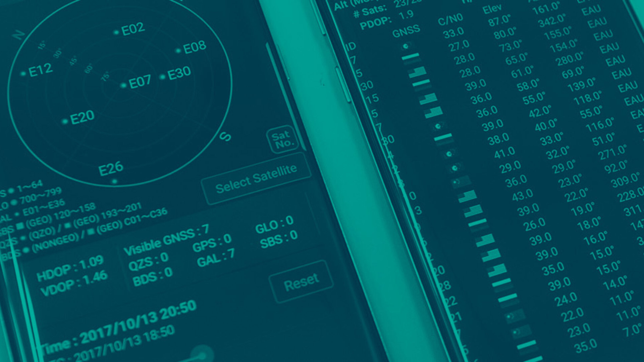The width and height of the screenshot is (644, 362).
Task: Tap the Elev column header
Action: pos(492,9)
